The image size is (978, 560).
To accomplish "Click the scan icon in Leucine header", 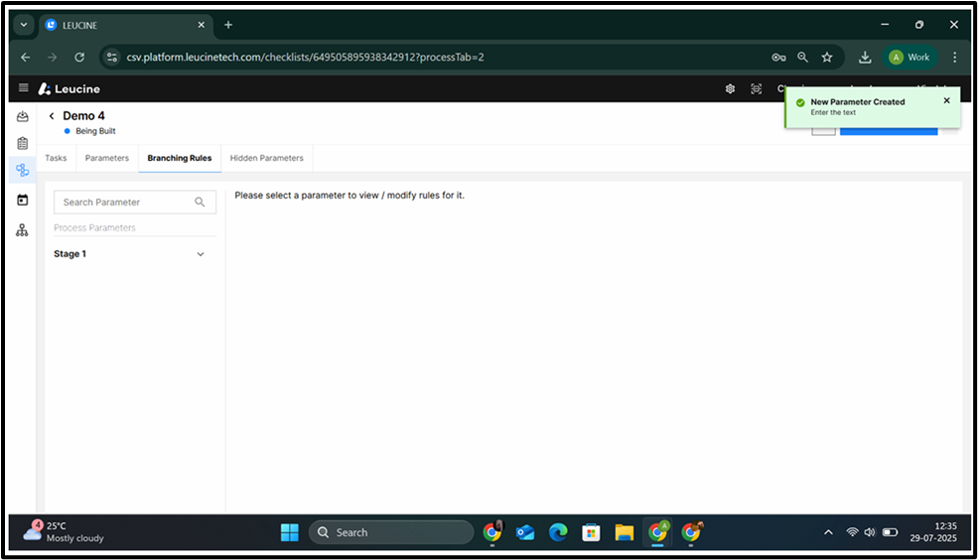I will coord(757,88).
